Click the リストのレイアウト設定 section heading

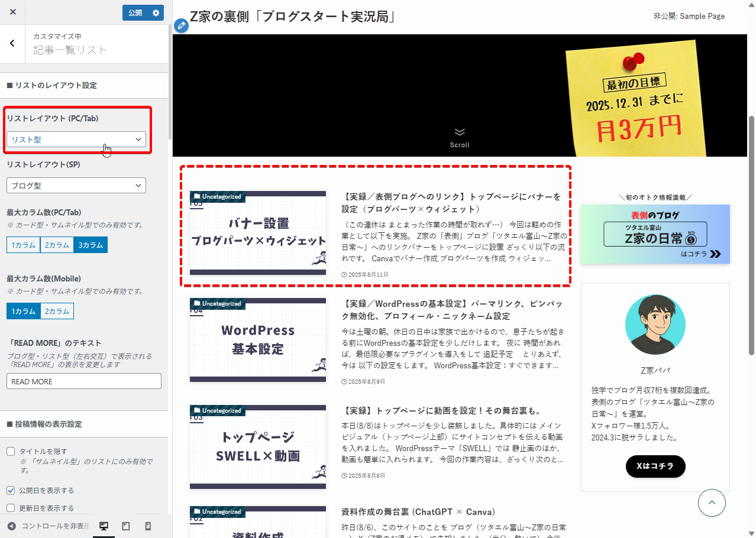[52, 86]
